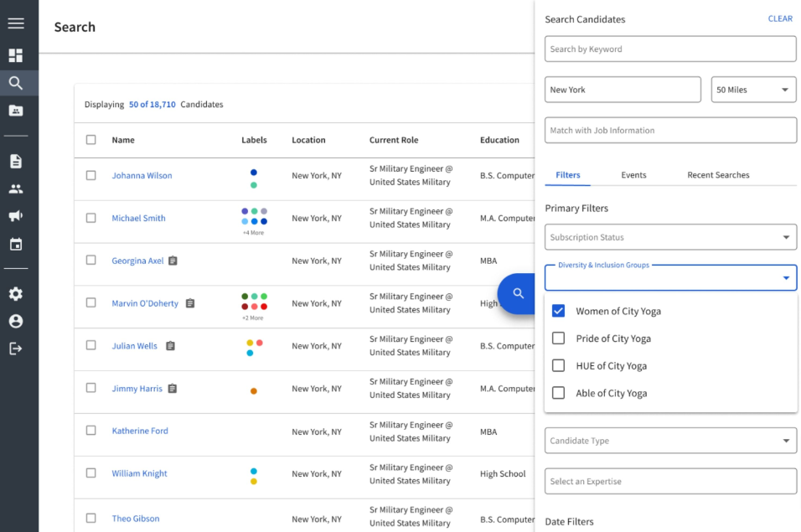Image resolution: width=801 pixels, height=532 pixels.
Task: Click the orange label dot for Jimmy Harris
Action: (x=253, y=391)
